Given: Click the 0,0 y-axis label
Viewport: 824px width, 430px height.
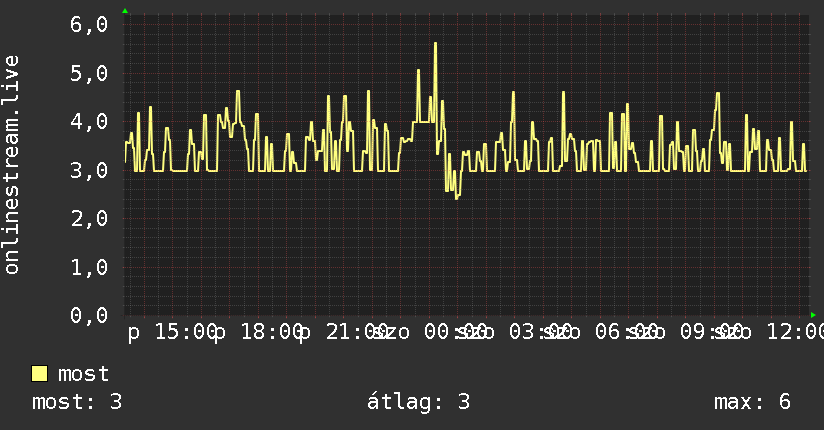Looking at the screenshot, I should (89, 315).
